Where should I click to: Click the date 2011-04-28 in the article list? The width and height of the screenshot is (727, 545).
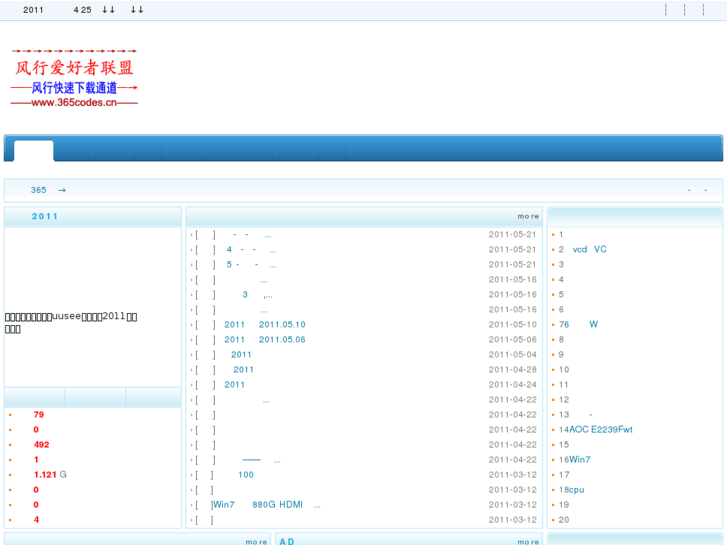point(512,370)
